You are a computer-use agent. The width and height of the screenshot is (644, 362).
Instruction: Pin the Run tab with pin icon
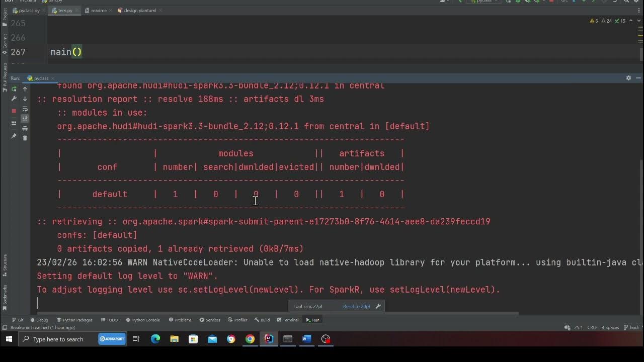[14, 136]
